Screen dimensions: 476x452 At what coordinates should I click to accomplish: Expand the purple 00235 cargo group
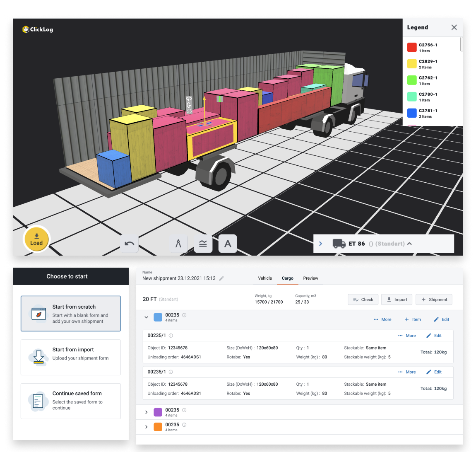(x=146, y=412)
